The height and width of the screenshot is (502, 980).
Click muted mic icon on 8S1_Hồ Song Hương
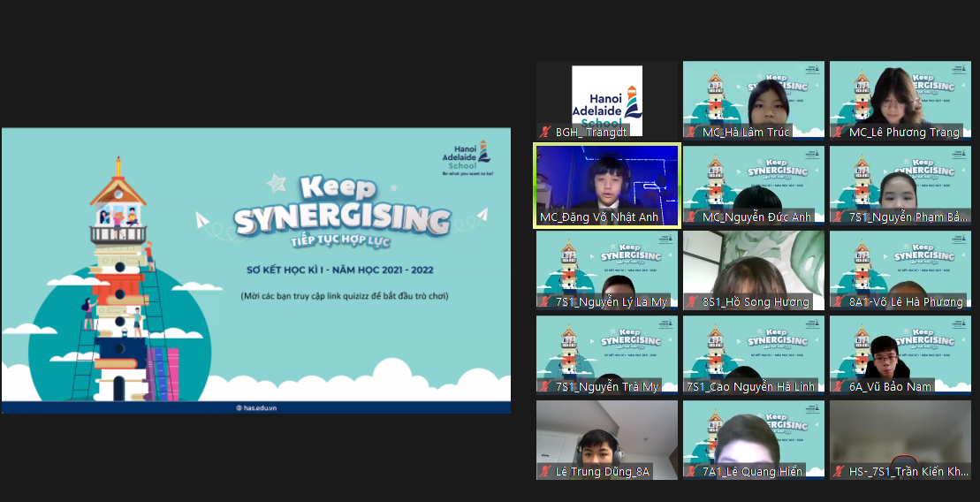point(693,302)
